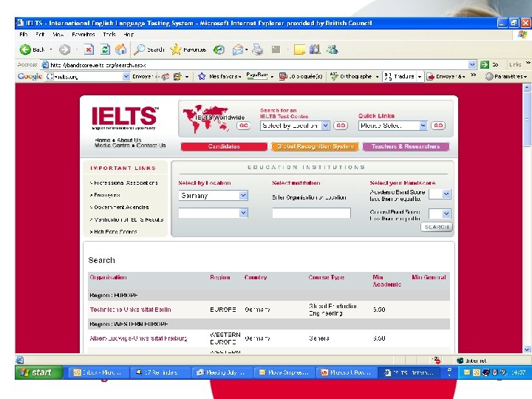Click the Media Centre link
This screenshot has height=399, width=532.
pos(112,146)
